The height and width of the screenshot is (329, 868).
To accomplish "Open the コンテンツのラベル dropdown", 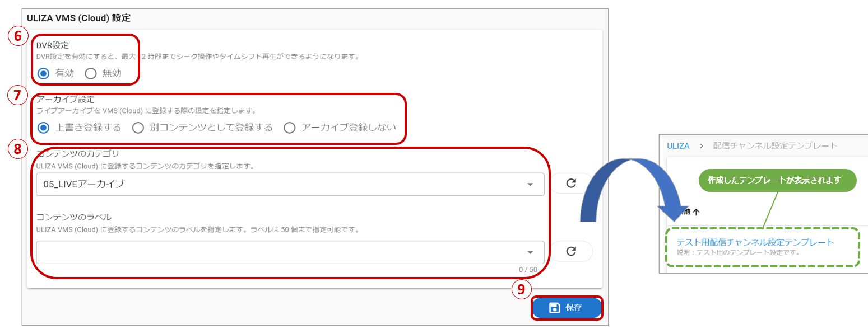I will (280, 252).
